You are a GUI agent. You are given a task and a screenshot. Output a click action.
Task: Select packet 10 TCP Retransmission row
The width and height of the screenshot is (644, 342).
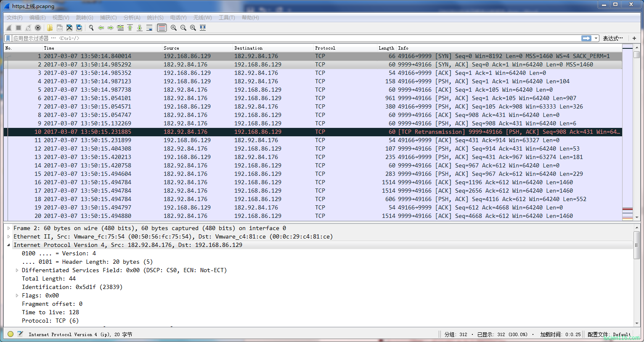(313, 132)
